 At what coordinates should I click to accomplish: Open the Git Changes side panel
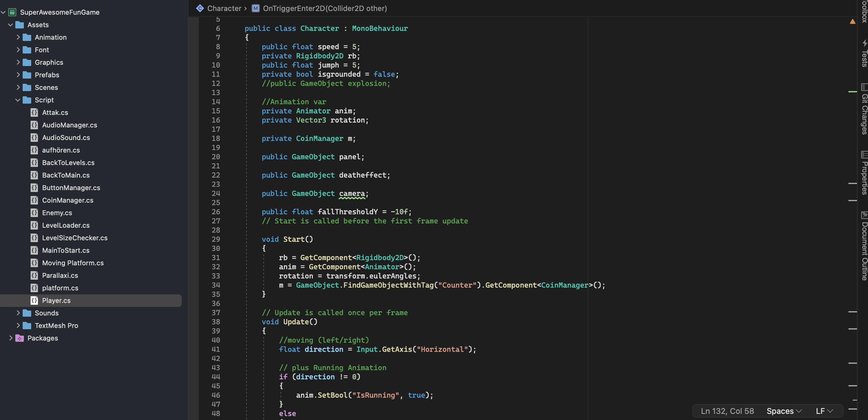[x=864, y=109]
